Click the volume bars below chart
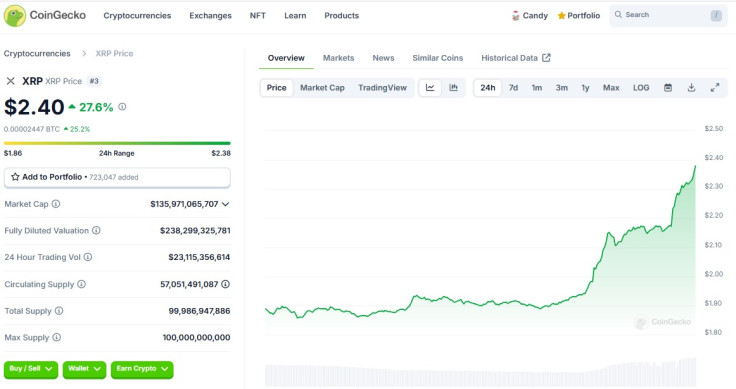 pyautogui.click(x=481, y=373)
